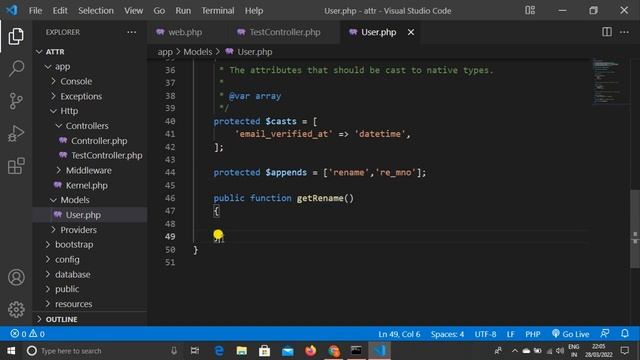640x360 pixels.
Task: Click the editor vertical scrollbar
Action: 635,229
